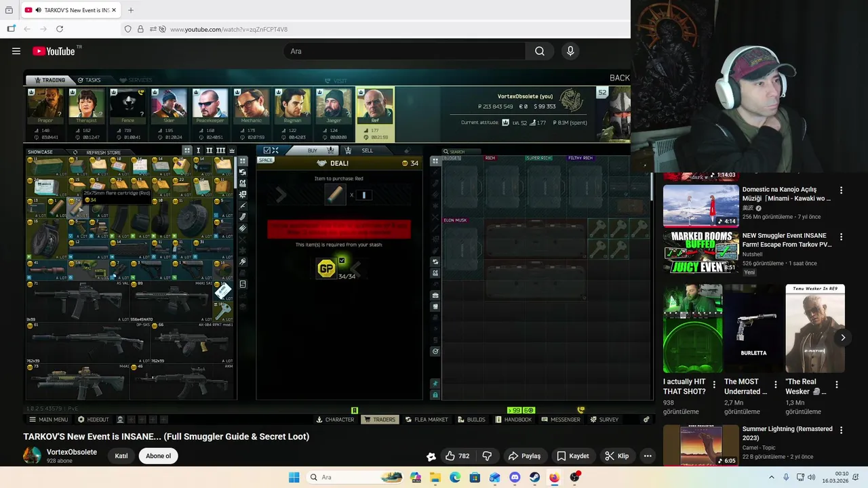Open options for 'The Real Wesker' short
868x488 pixels.
(x=837, y=384)
